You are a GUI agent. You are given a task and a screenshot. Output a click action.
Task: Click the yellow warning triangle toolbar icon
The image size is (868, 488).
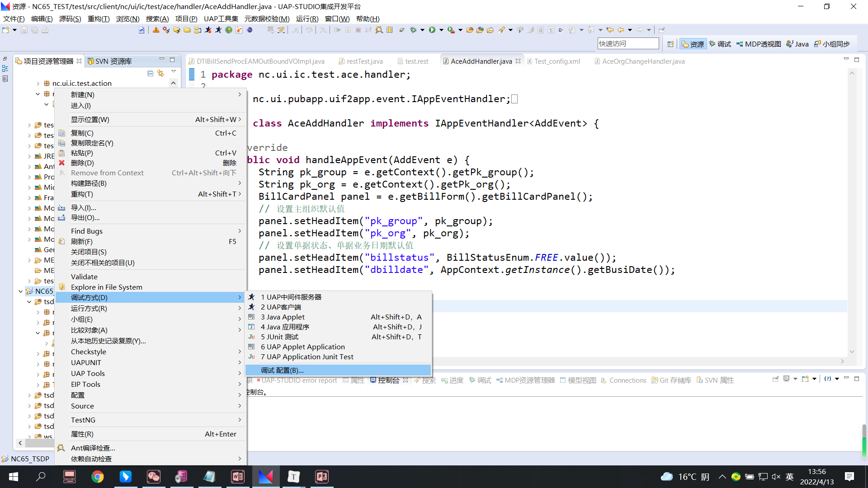click(156, 30)
